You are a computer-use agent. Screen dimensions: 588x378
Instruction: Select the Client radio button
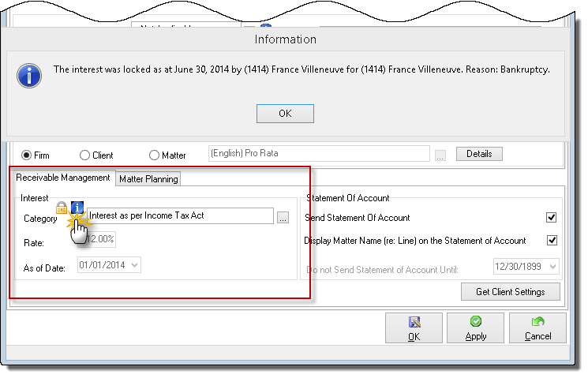click(84, 155)
